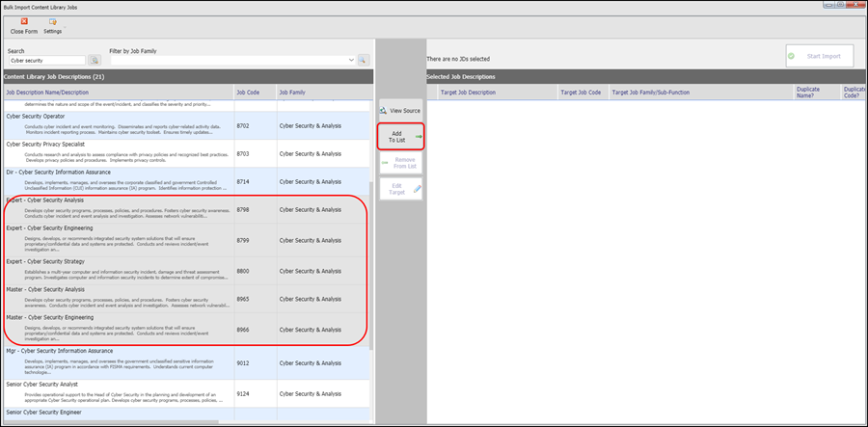Sort by Job Description Name/Description column header
Viewport: 868px width, 427px height.
pos(119,93)
